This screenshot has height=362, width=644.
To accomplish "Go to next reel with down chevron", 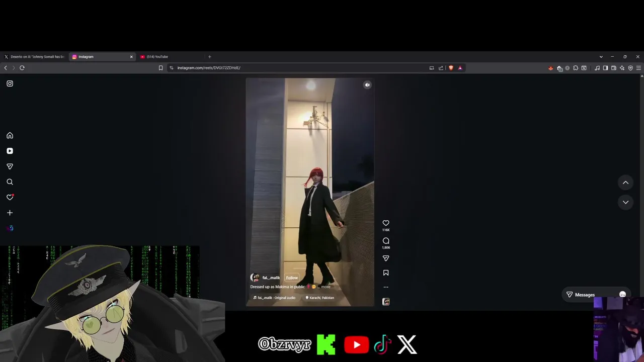I will [625, 202].
